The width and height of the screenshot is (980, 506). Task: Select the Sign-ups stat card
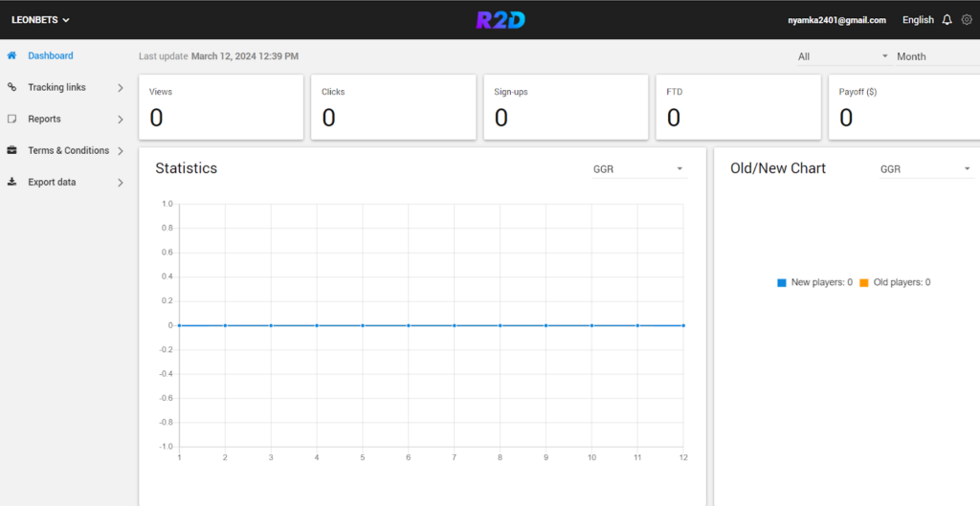click(x=567, y=107)
